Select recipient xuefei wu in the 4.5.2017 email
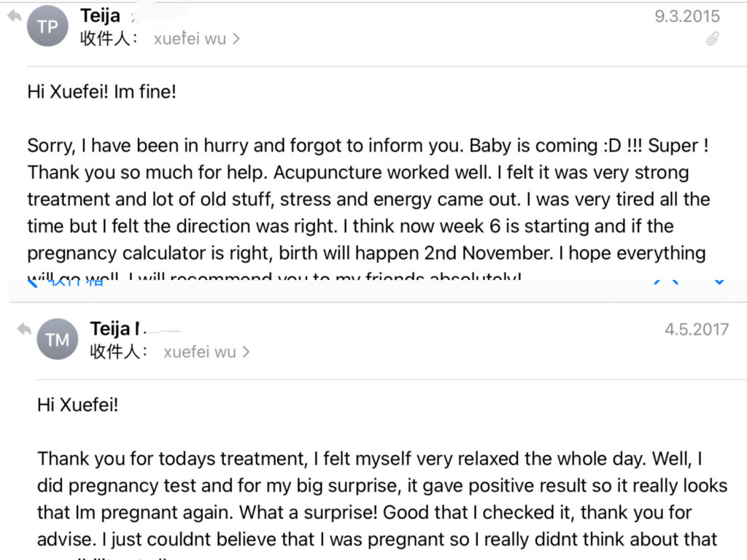This screenshot has width=747, height=560. (199, 352)
